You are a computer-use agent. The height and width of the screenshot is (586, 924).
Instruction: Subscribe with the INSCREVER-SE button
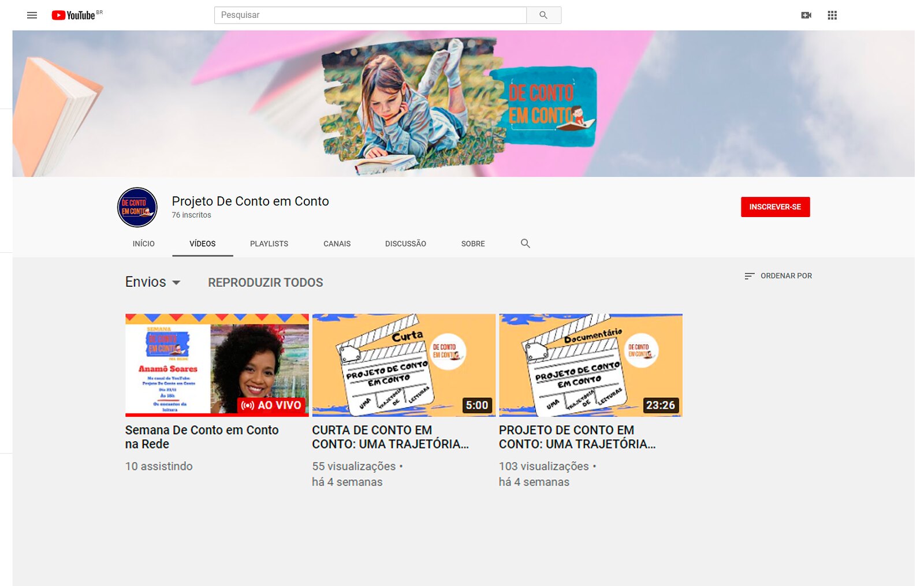click(775, 207)
